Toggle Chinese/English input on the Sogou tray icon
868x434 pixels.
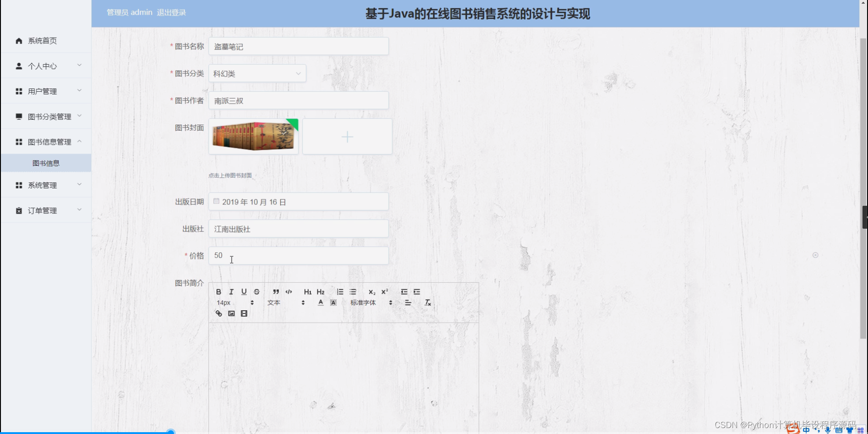(x=806, y=430)
